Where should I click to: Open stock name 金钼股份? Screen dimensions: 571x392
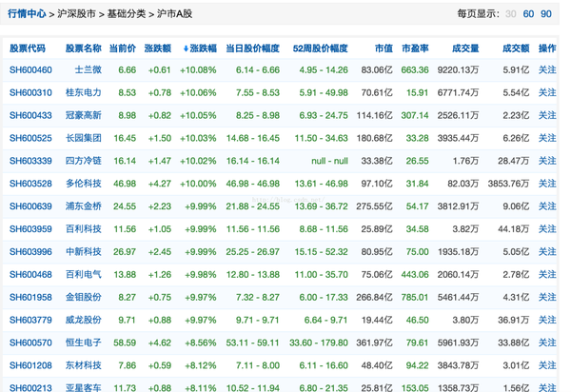(84, 298)
